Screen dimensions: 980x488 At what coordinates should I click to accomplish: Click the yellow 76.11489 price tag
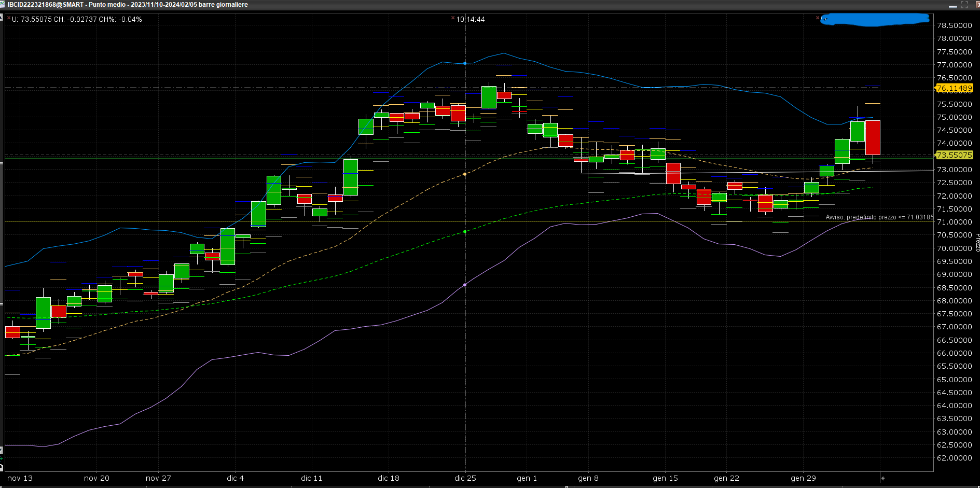click(954, 89)
